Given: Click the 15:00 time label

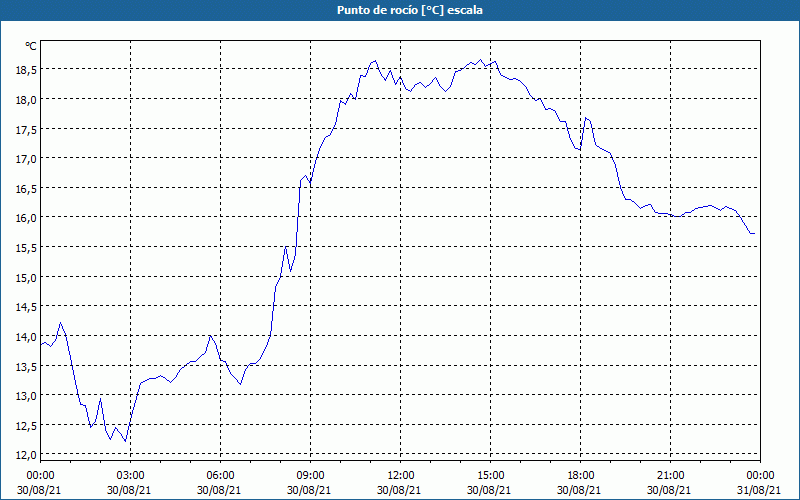Looking at the screenshot, I should [x=490, y=476].
